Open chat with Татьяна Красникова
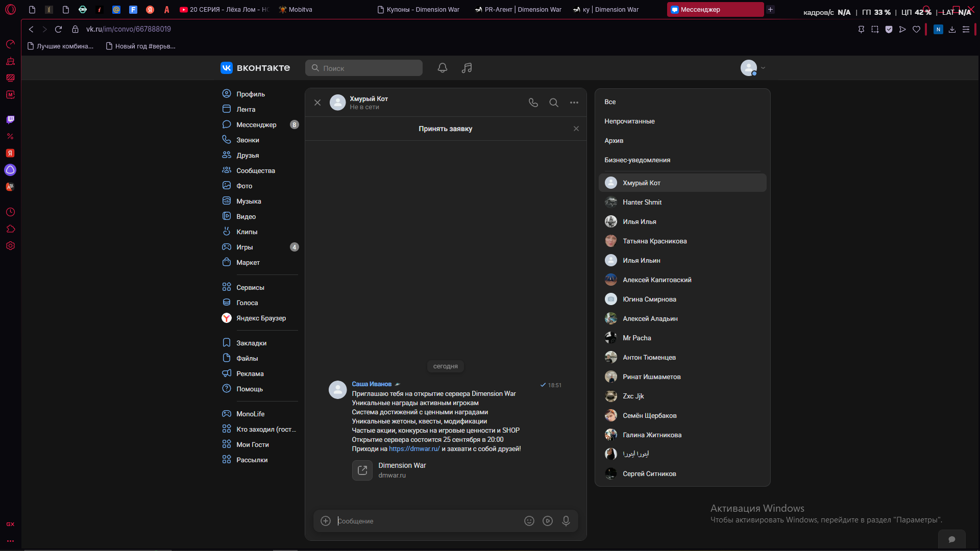980x551 pixels. click(x=682, y=241)
